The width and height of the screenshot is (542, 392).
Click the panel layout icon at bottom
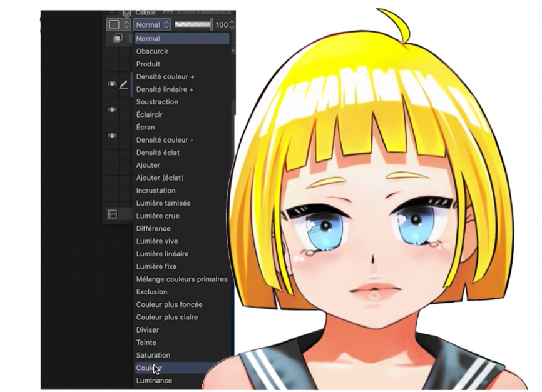(x=113, y=214)
